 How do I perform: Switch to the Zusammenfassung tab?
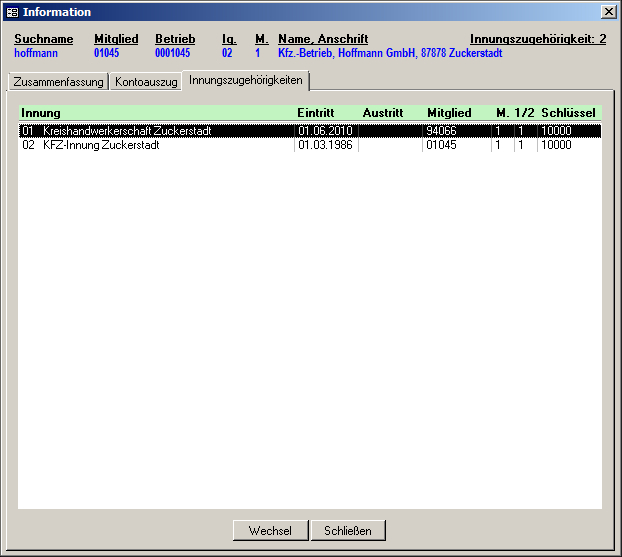pos(58,82)
